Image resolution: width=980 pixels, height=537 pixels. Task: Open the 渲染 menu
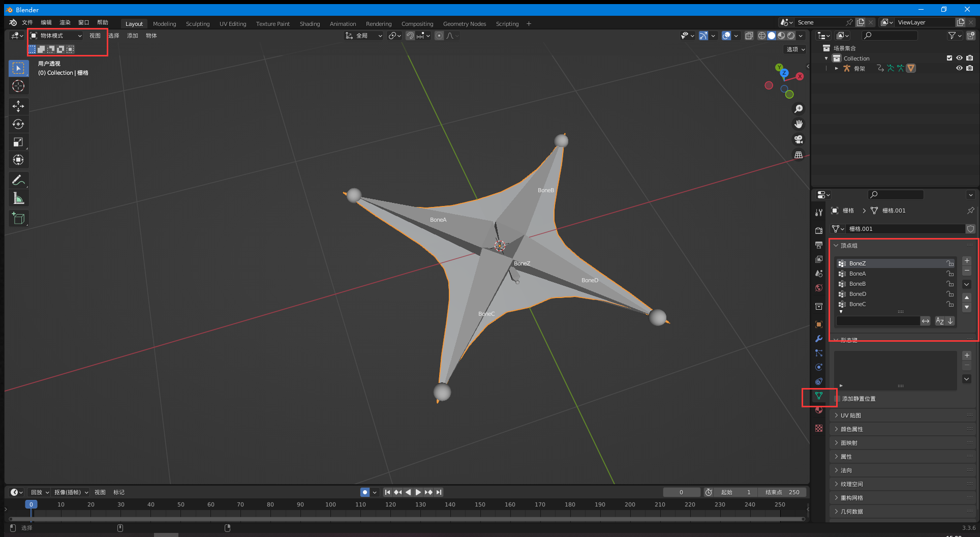tap(65, 22)
